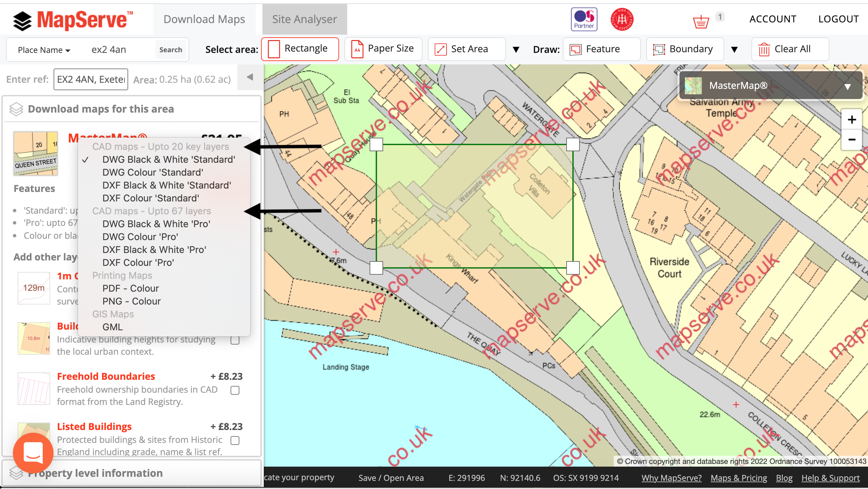Click the MasterMap thumbnail preview image
The image size is (868, 489).
point(36,153)
